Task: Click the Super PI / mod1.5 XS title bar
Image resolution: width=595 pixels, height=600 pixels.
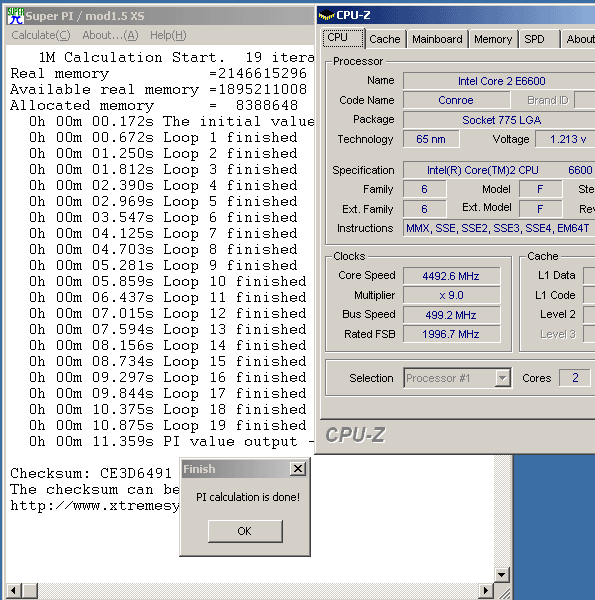Action: point(161,16)
